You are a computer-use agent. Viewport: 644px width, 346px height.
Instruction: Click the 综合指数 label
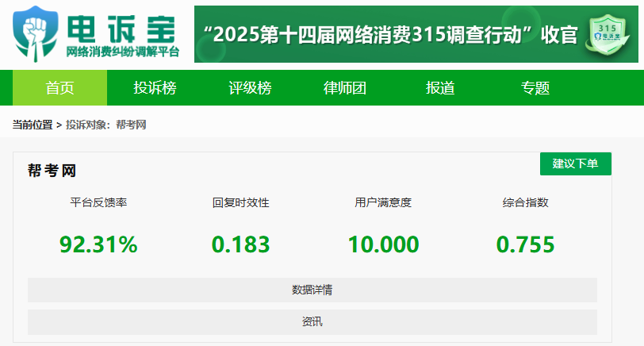click(525, 202)
